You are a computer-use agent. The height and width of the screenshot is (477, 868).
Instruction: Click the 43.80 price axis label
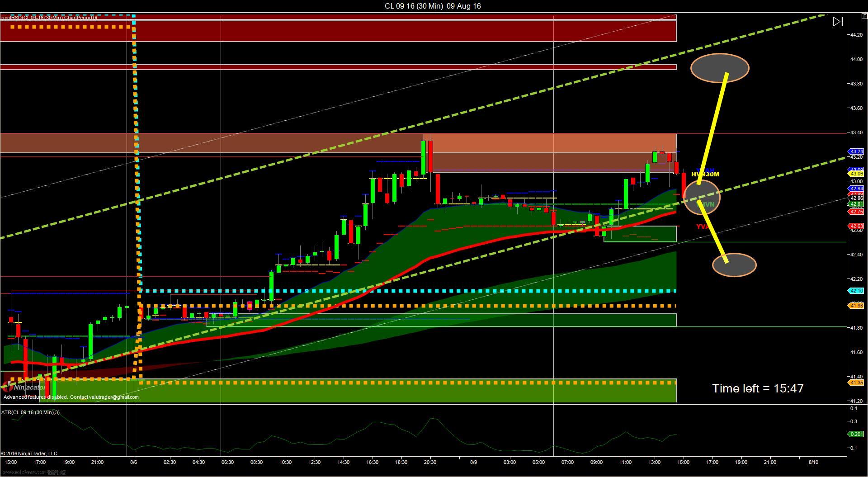click(856, 84)
